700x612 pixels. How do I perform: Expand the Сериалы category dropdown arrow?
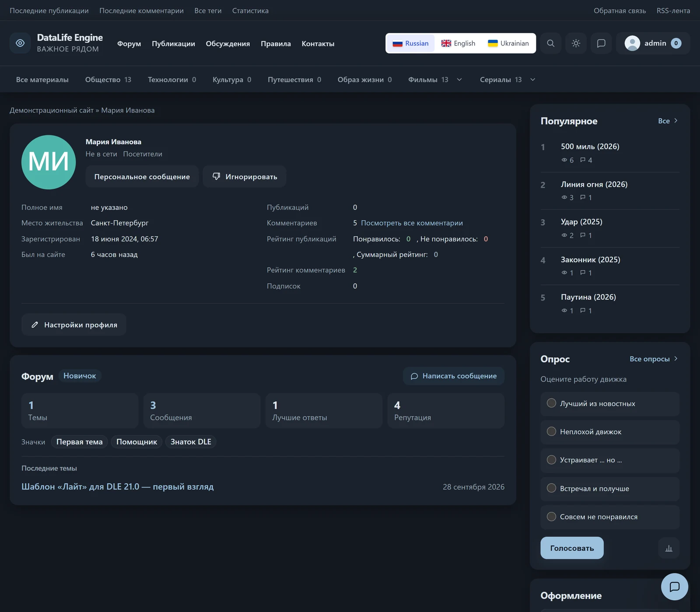[533, 80]
